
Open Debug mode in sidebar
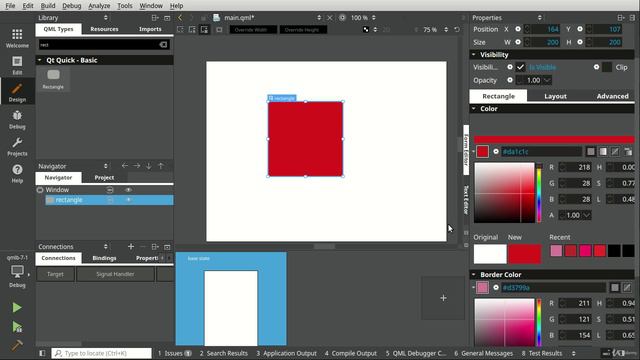tap(17, 119)
